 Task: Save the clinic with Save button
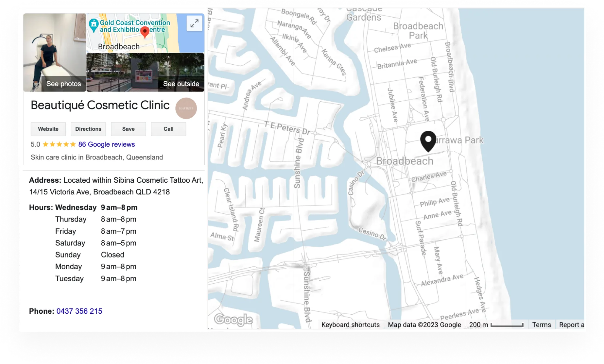128,129
